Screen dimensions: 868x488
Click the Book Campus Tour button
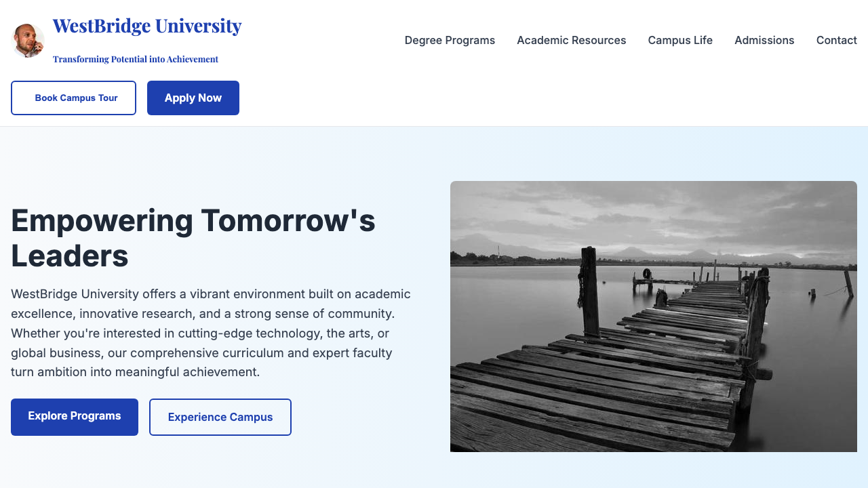(x=73, y=98)
